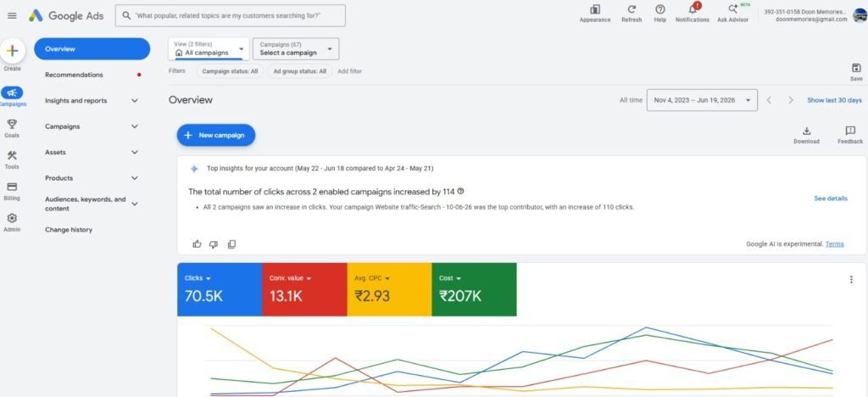868x397 pixels.
Task: Open the Help question mark icon
Action: [x=659, y=9]
